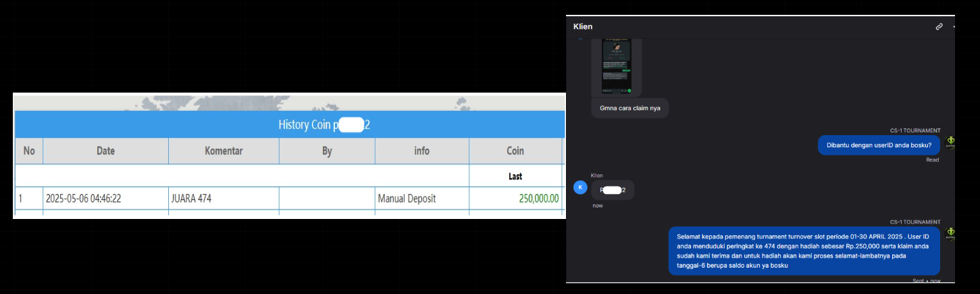
Task: Click the Klien chat title
Action: pyautogui.click(x=583, y=27)
